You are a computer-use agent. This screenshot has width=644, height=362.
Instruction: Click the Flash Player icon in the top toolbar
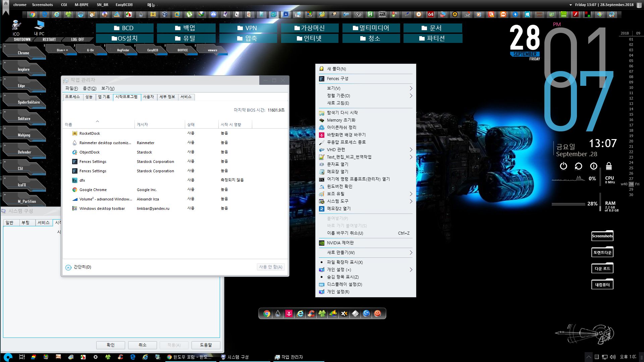click(x=576, y=14)
